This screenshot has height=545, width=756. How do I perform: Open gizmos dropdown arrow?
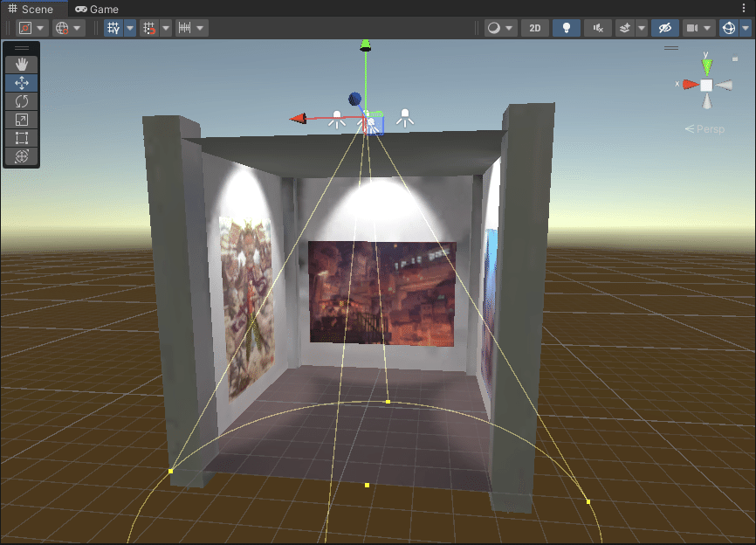click(x=745, y=28)
